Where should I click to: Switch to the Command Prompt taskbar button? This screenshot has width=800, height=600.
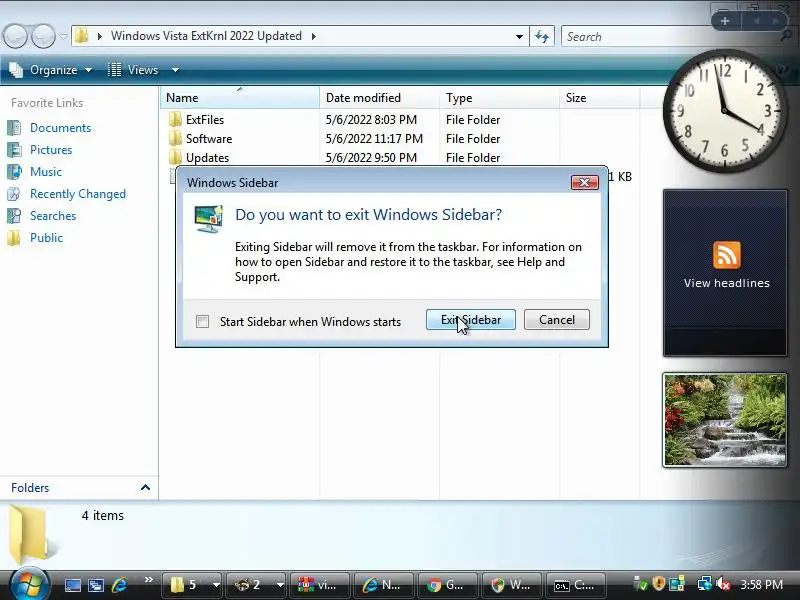click(575, 585)
